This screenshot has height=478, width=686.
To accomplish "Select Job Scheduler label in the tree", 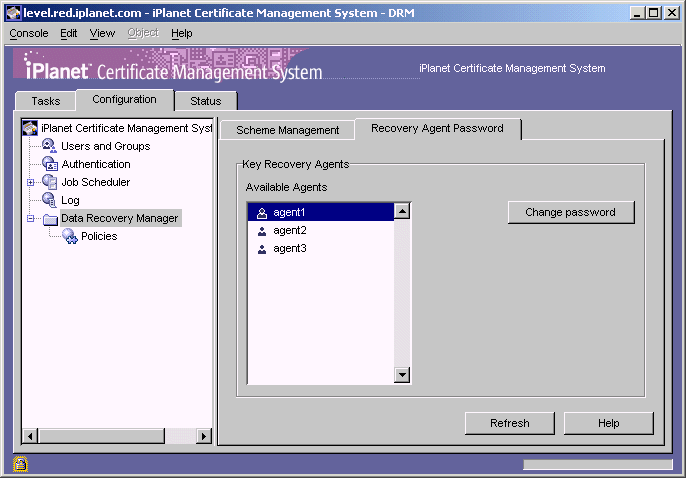I will [95, 182].
